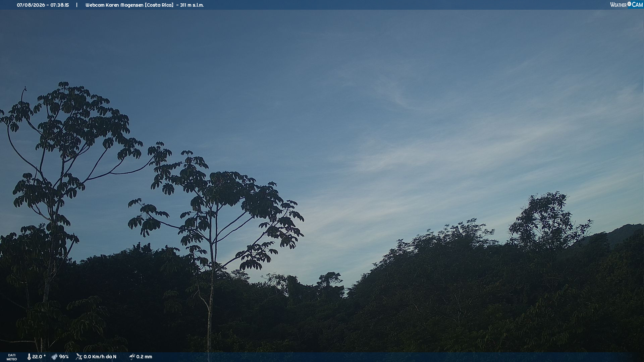Select the timestamp 07/08/2026 - 07:38:15
The height and width of the screenshot is (362, 644).
coord(43,5)
